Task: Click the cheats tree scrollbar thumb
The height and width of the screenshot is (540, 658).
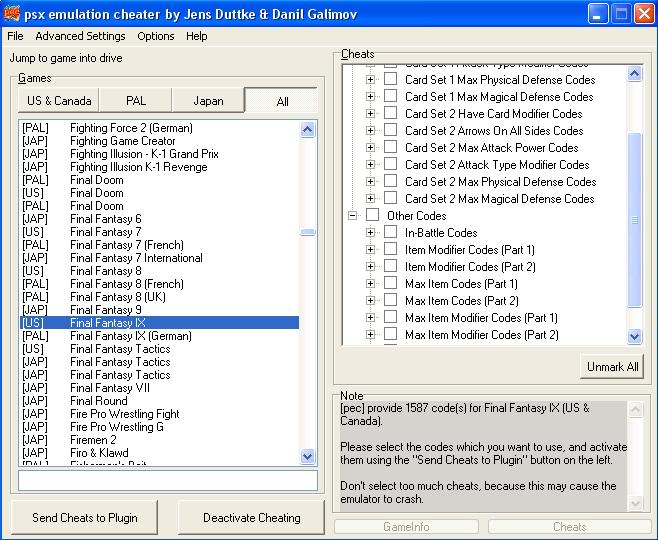Action: click(x=634, y=220)
